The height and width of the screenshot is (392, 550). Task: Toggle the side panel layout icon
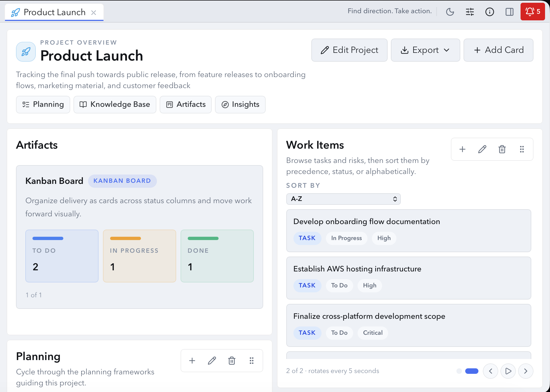(510, 12)
